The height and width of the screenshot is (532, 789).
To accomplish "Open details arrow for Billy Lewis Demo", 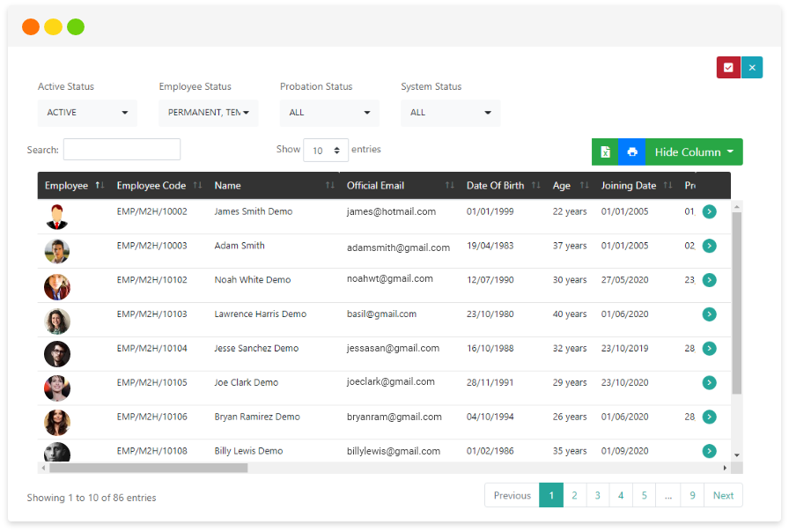I will click(x=710, y=450).
